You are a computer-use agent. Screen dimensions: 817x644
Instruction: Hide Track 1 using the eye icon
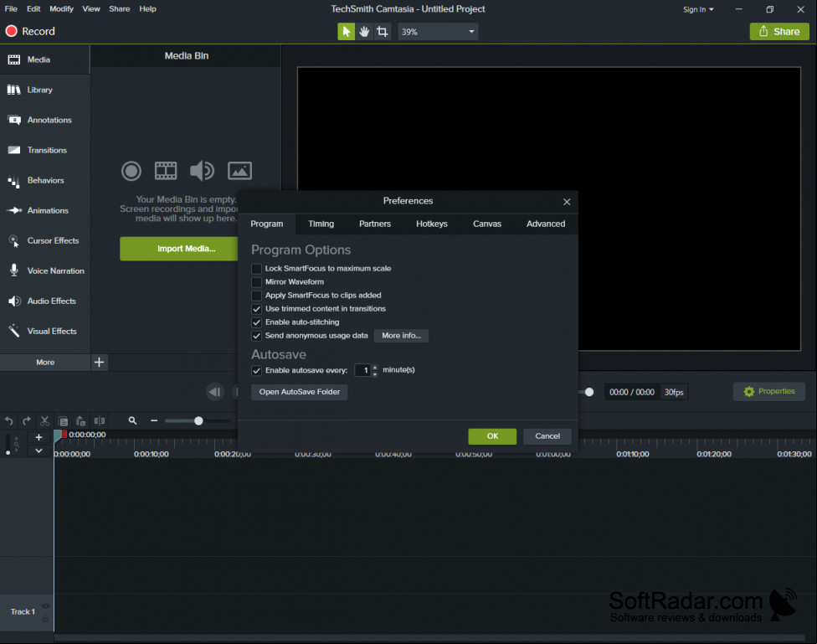(46, 606)
